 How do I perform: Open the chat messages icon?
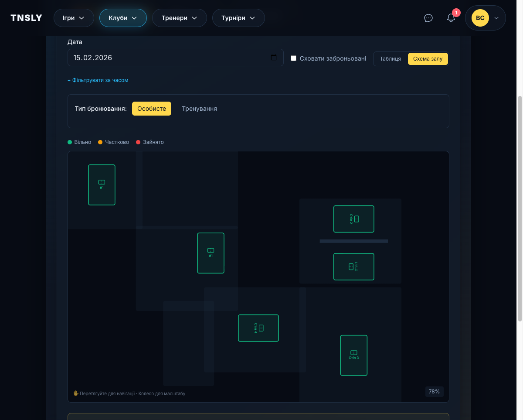click(x=428, y=18)
